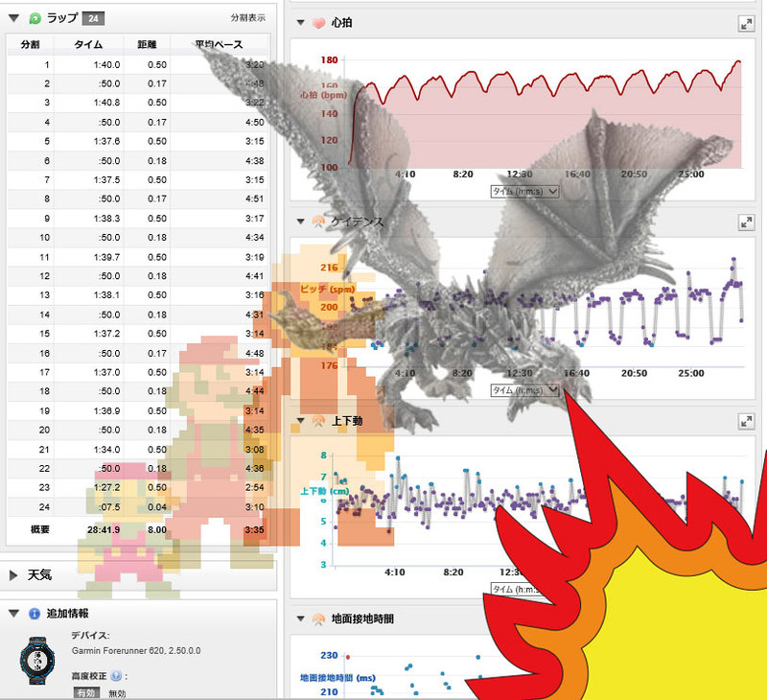Click the blue info icon beside 追加情報
The height and width of the screenshot is (700, 767).
pos(35,613)
